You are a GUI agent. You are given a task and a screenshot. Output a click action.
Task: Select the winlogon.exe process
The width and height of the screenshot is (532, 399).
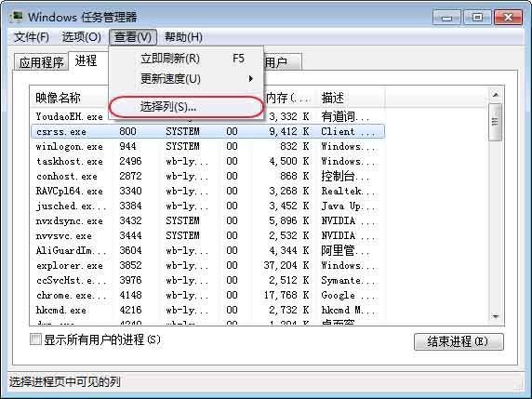[x=207, y=147]
